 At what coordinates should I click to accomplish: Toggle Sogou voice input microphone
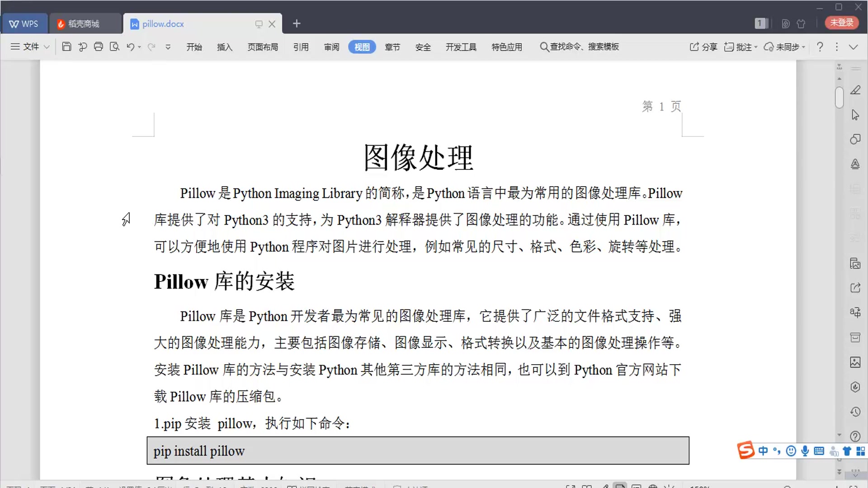coord(805,451)
